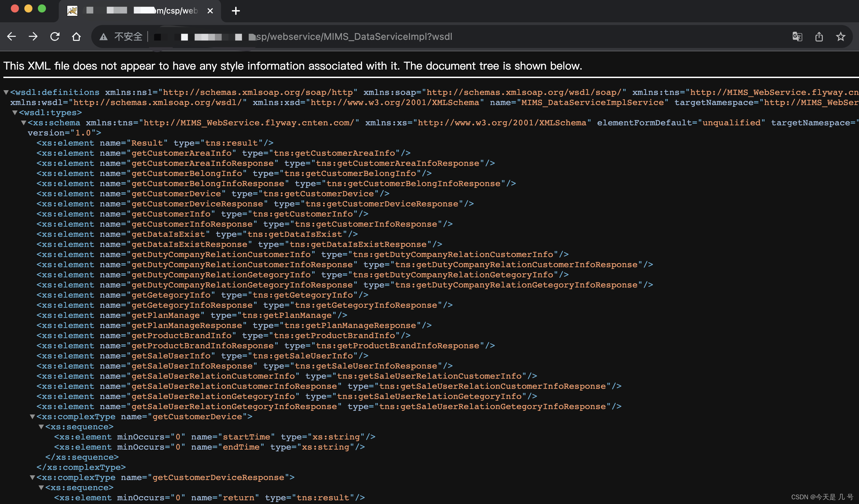Click the getSaleUserRelationGetegoryInfo element line

pos(287,396)
